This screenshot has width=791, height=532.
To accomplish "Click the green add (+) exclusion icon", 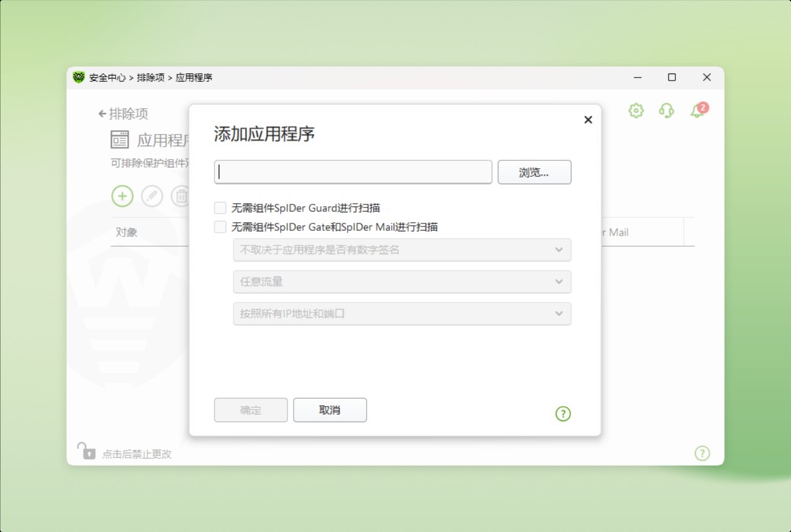I will (x=122, y=196).
